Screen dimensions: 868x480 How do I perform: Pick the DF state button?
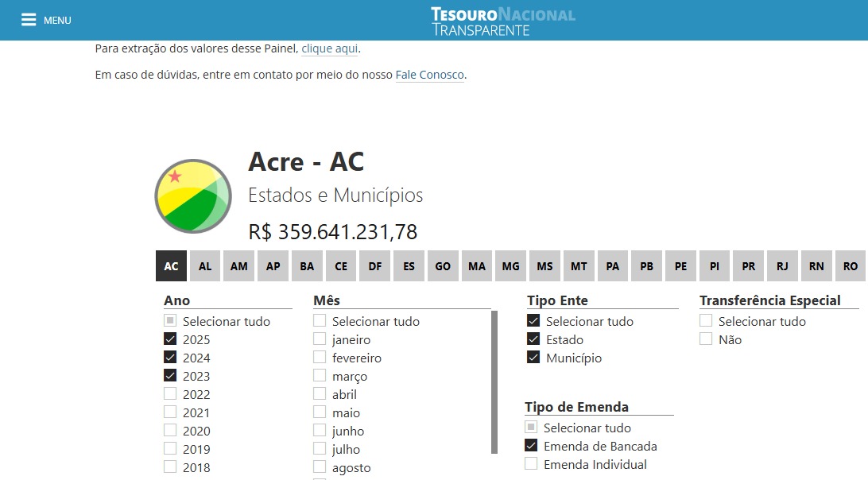374,266
